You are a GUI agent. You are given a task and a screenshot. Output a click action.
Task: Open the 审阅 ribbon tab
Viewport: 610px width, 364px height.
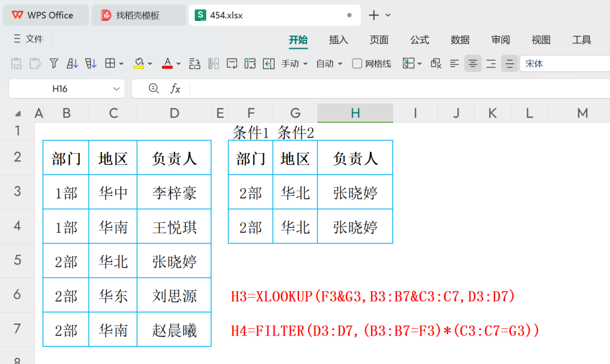coord(500,40)
